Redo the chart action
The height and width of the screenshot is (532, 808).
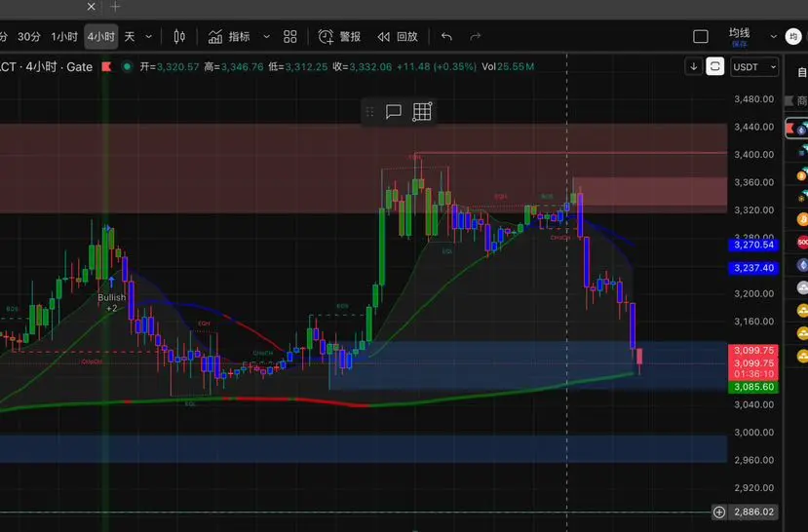[475, 37]
